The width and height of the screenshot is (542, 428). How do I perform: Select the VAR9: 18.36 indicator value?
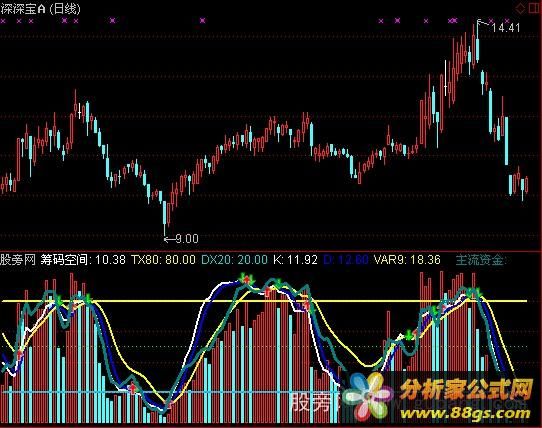(x=407, y=259)
